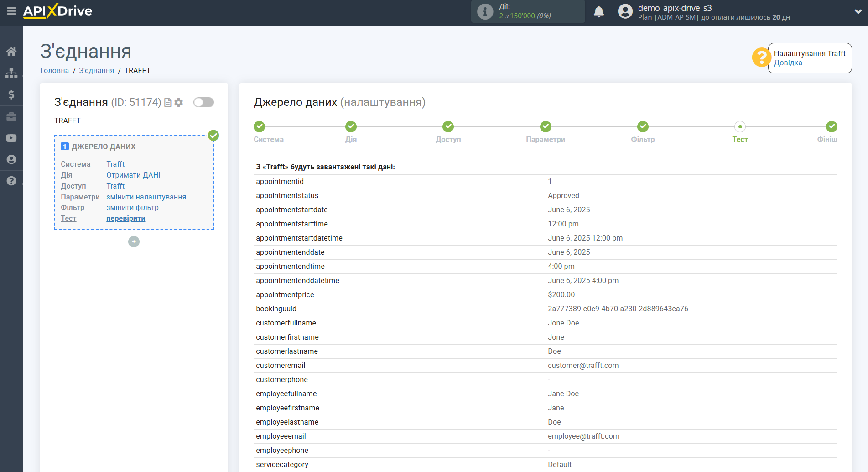Open the video tutorials sidebar icon

[x=11, y=138]
